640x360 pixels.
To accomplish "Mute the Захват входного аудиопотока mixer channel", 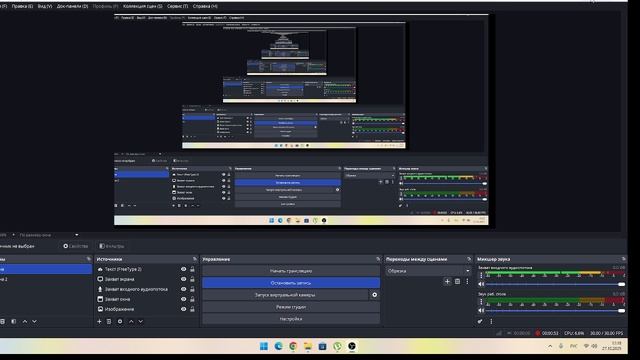I will (x=481, y=284).
